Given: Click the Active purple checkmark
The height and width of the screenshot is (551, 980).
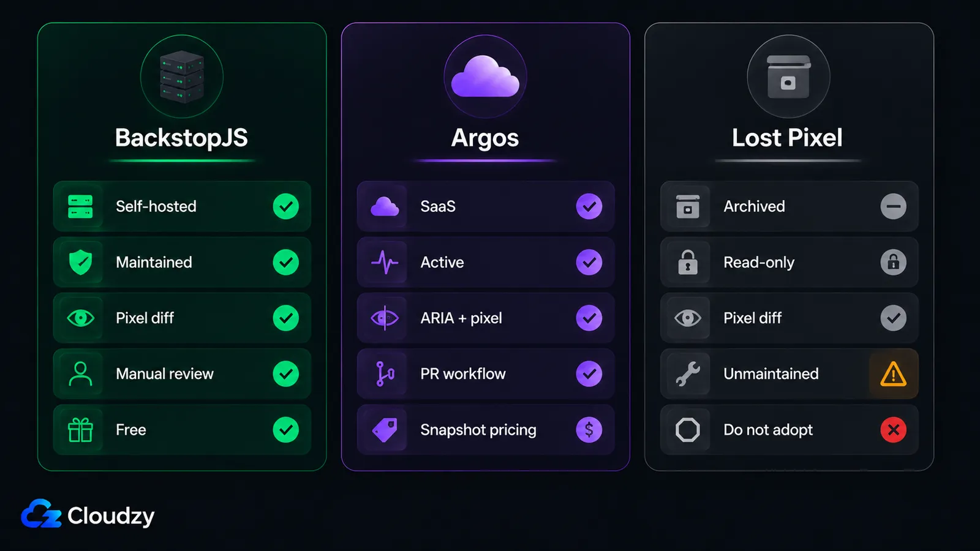Looking at the screenshot, I should 589,262.
